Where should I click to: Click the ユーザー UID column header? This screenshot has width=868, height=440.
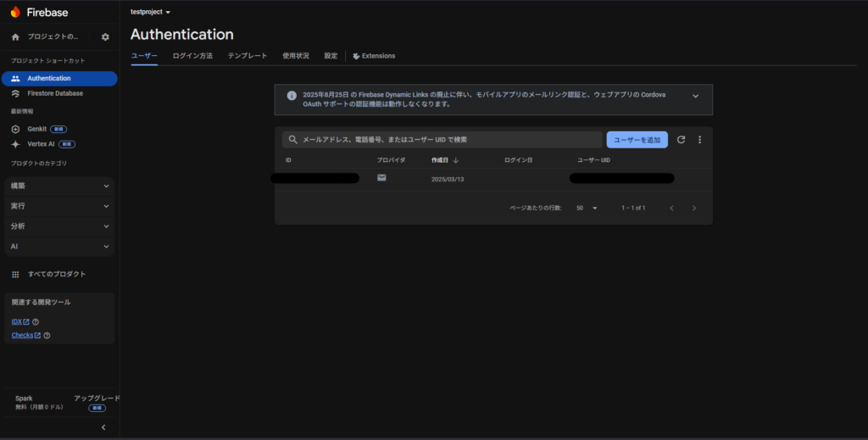point(593,160)
